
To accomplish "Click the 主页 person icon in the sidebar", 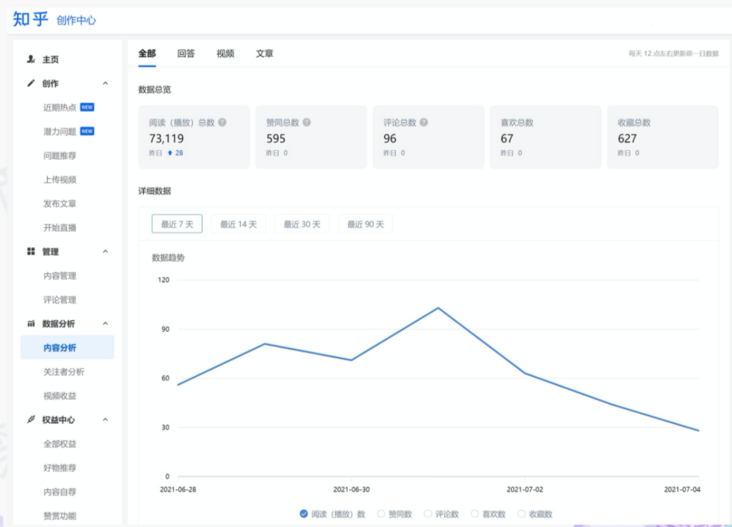I will tap(31, 60).
